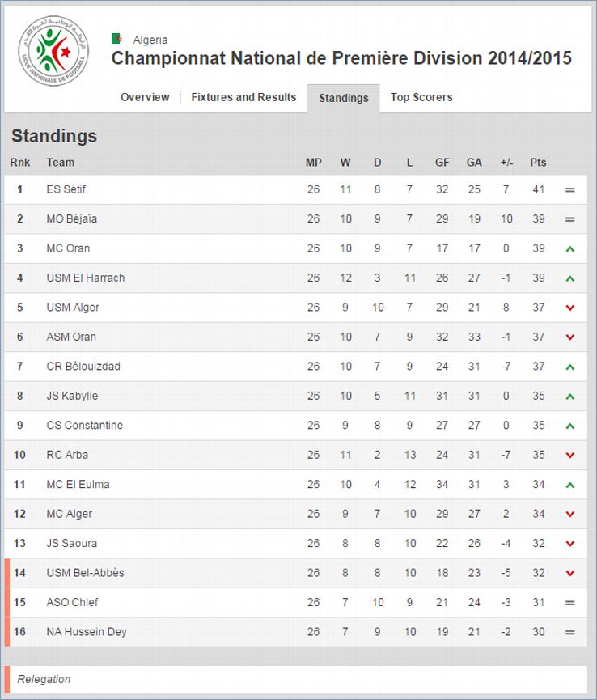This screenshot has width=597, height=700.
Task: Click MC El Eulma's green up arrow
Action: point(569,486)
